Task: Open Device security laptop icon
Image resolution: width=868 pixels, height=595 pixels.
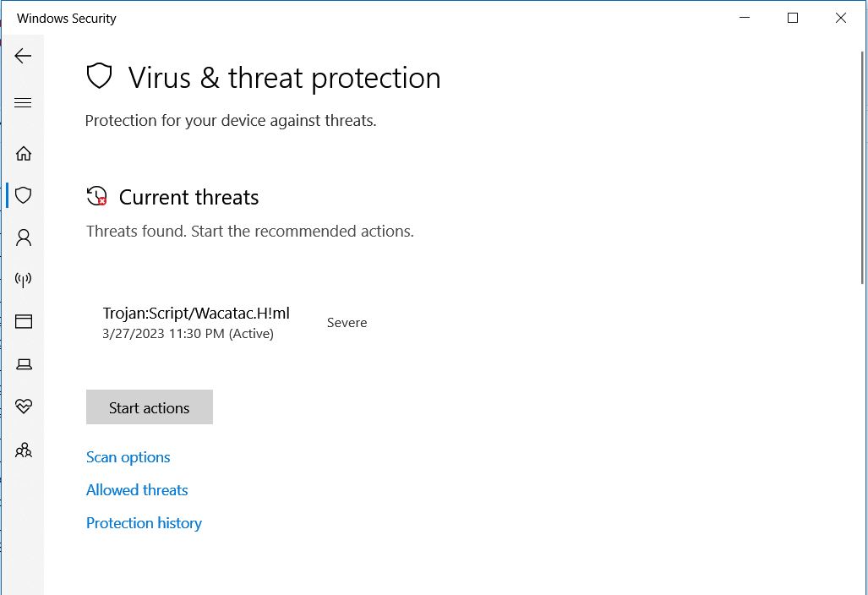Action: [24, 364]
